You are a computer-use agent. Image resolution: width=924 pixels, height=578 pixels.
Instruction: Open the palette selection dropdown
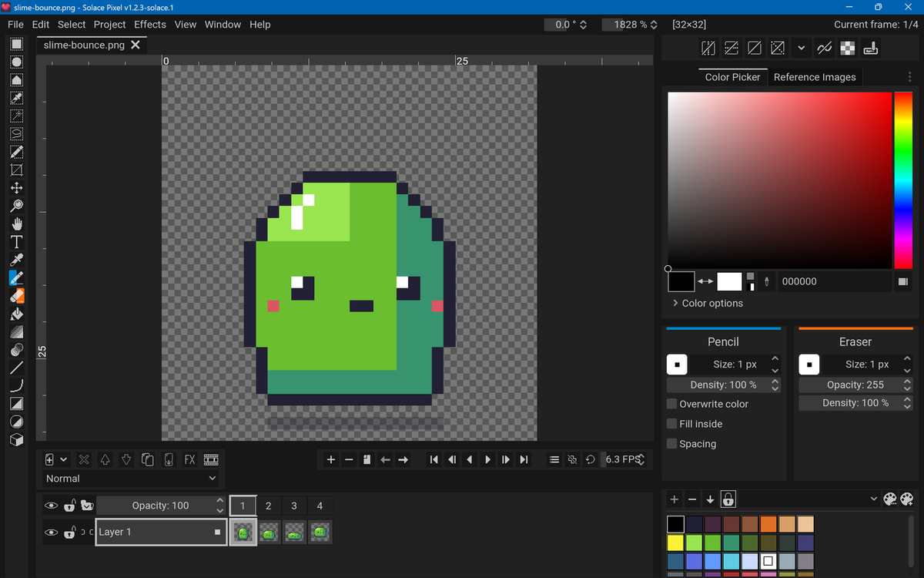pos(810,499)
